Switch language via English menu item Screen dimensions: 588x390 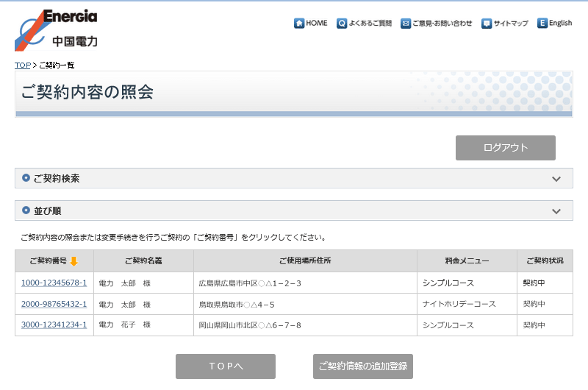(560, 24)
